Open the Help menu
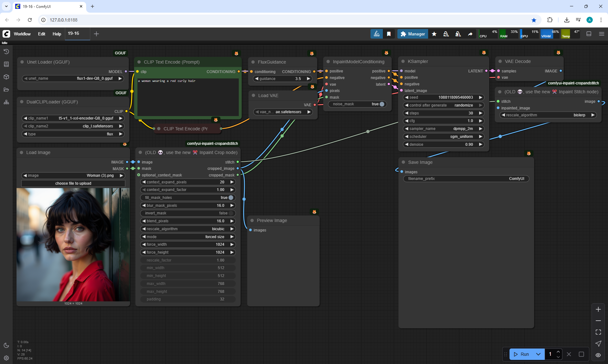This screenshot has width=608, height=364. coord(57,34)
